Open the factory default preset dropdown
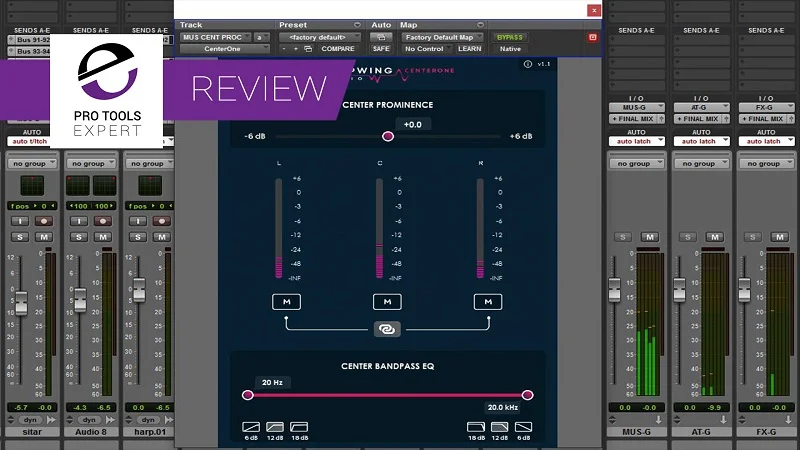 click(320, 37)
